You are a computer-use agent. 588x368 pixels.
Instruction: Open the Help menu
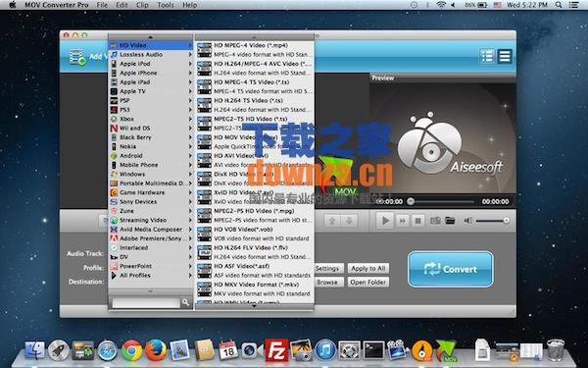coord(189,5)
